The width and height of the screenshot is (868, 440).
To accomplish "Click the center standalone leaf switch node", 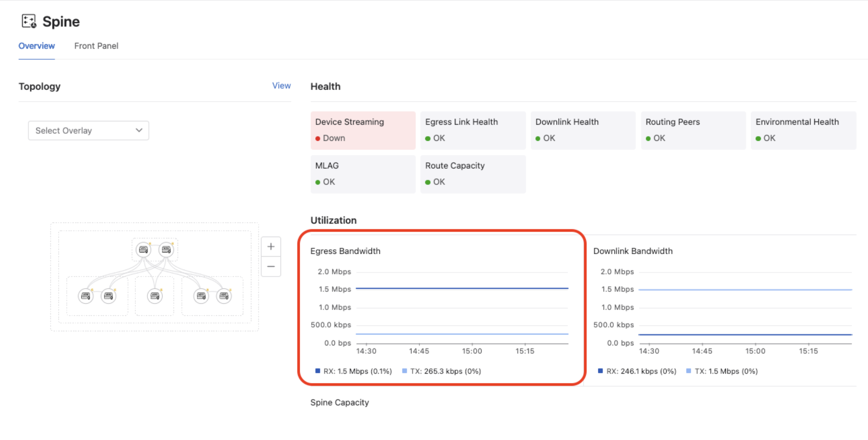I will pyautogui.click(x=155, y=296).
